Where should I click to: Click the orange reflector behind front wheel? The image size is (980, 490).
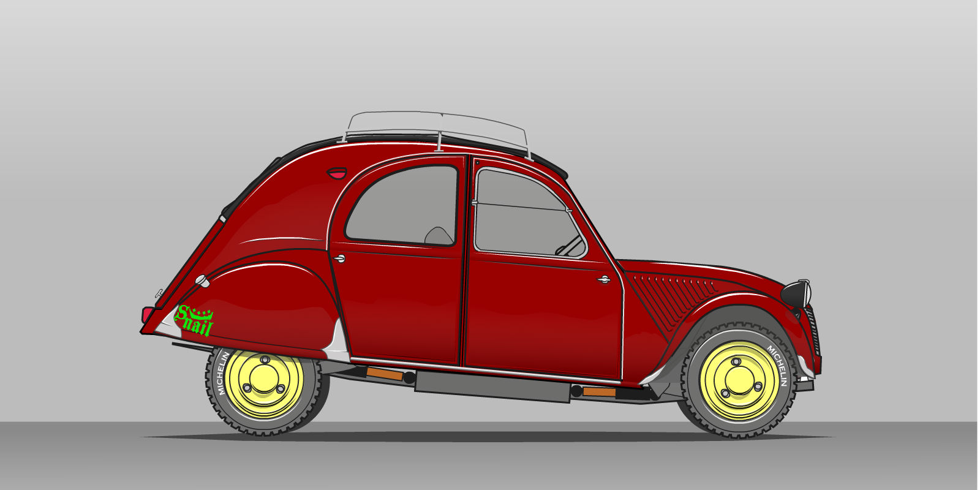(x=598, y=391)
